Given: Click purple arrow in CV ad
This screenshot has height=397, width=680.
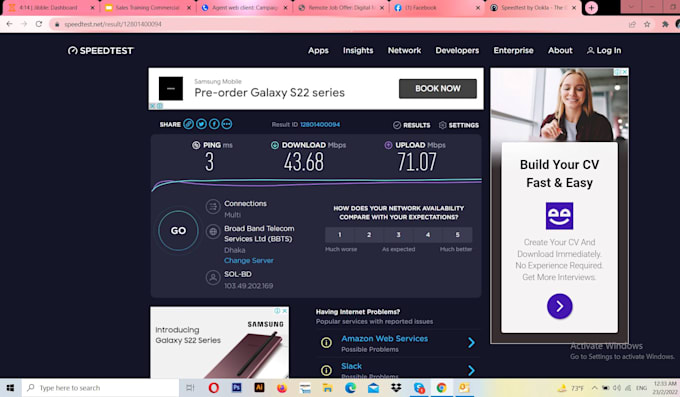Looking at the screenshot, I should [x=559, y=306].
